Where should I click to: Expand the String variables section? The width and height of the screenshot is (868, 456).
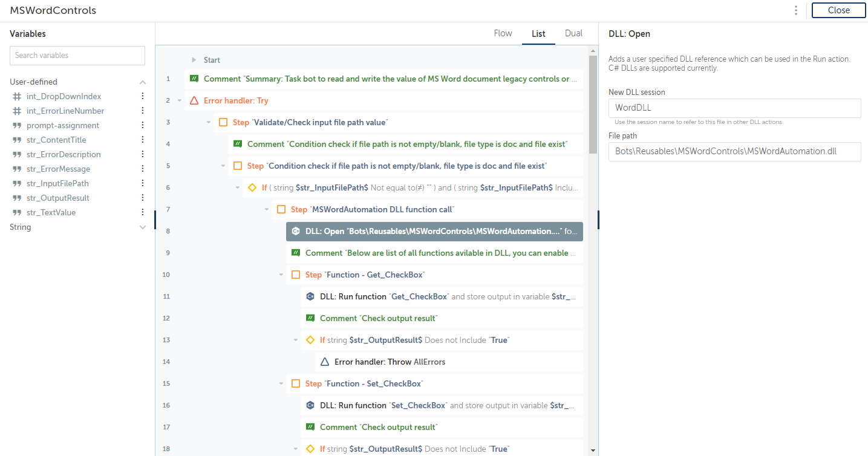pos(143,227)
